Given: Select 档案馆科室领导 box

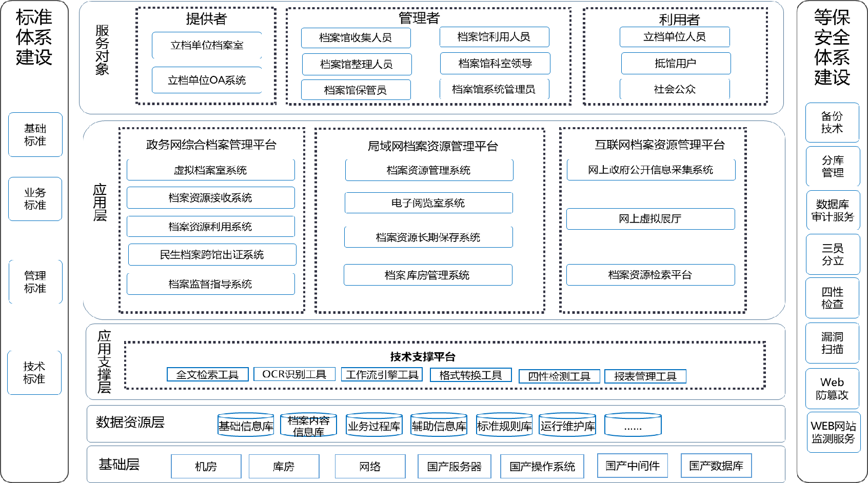Looking at the screenshot, I should 496,64.
